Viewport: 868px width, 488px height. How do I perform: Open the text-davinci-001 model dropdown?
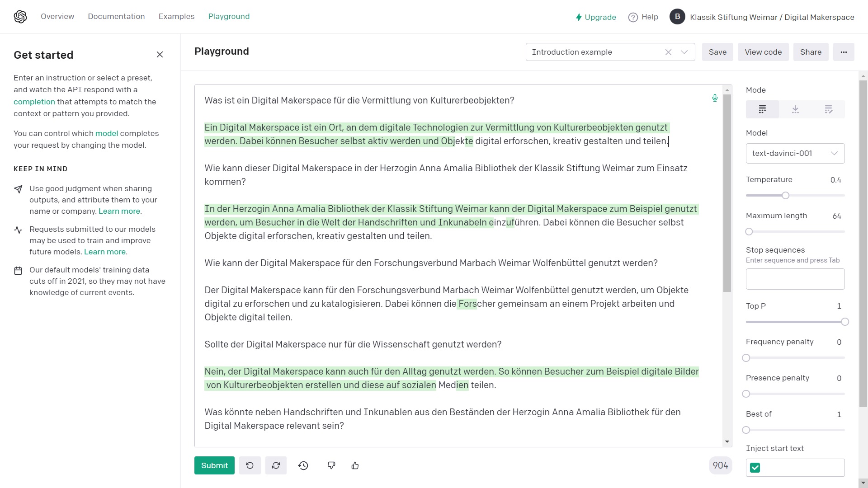tap(795, 153)
